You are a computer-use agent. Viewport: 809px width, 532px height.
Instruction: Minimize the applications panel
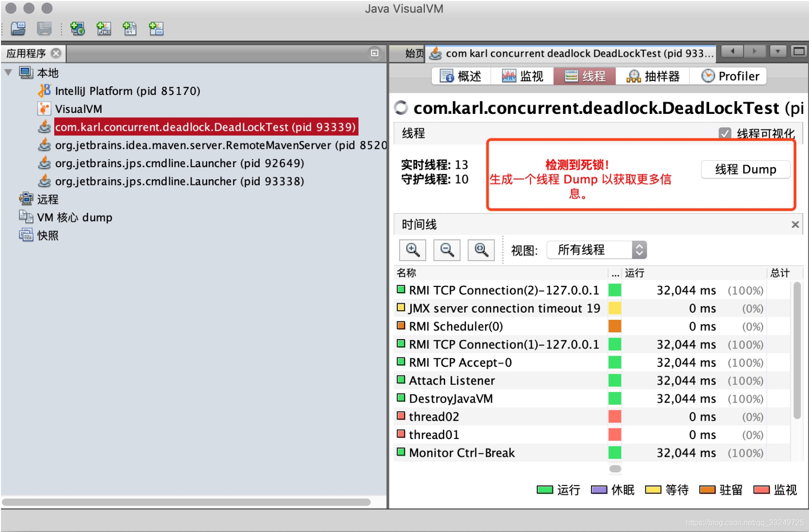(374, 53)
